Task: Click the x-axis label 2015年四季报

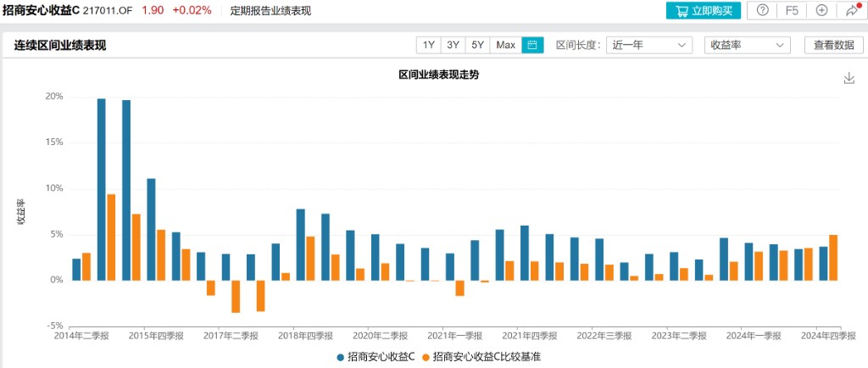Action: pyautogui.click(x=156, y=336)
